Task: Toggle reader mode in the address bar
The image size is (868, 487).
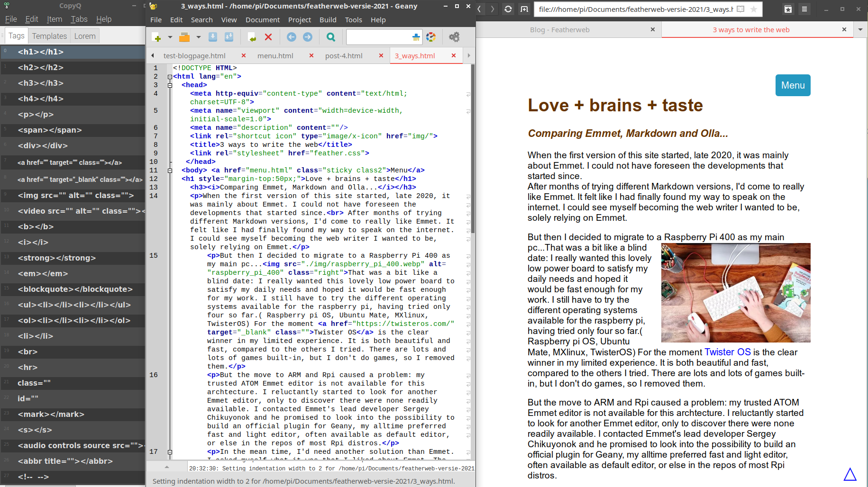Action: point(740,9)
